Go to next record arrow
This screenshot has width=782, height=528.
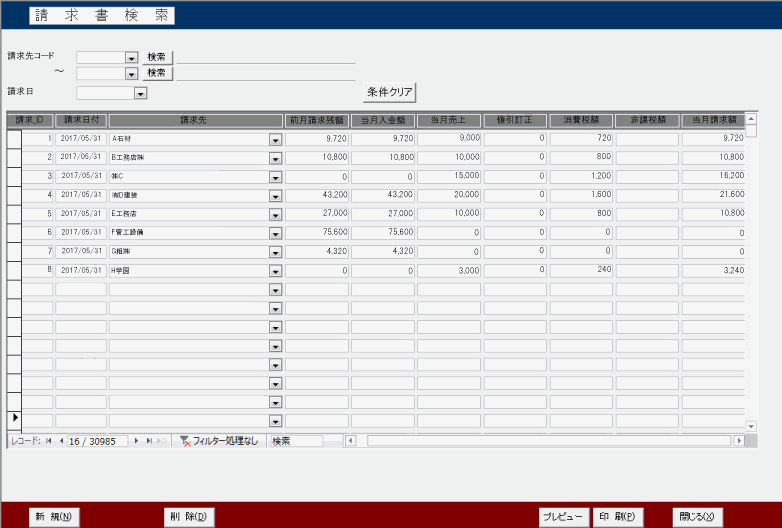[x=137, y=441]
